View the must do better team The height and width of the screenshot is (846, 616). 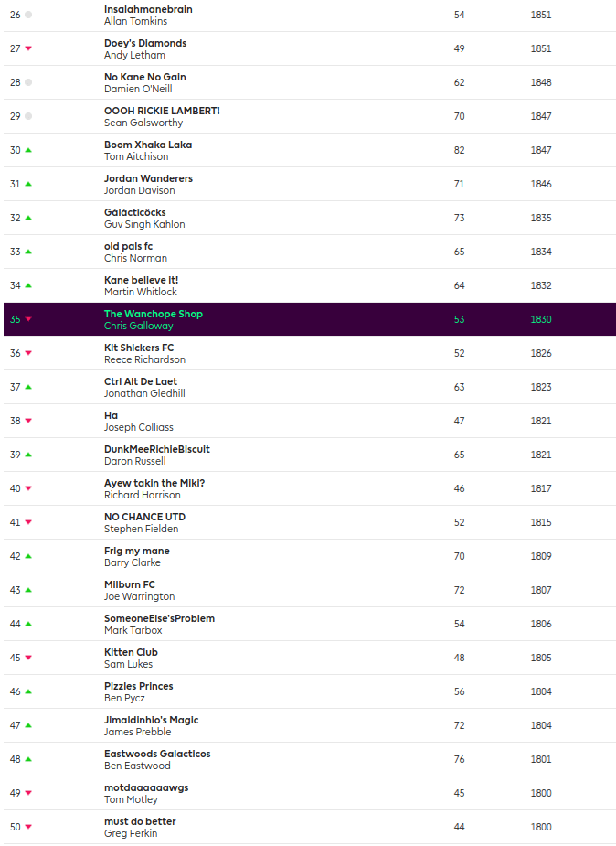click(140, 821)
